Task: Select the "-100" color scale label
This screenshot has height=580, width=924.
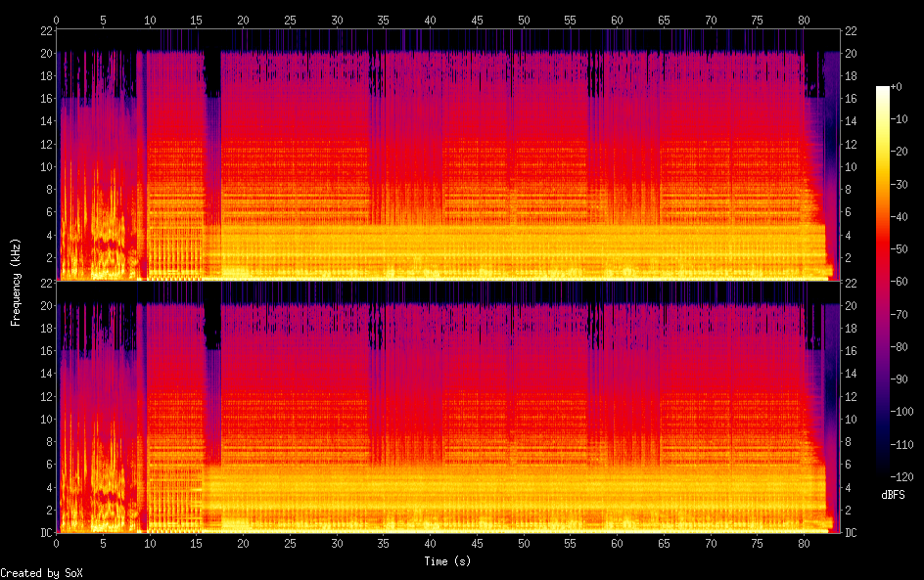Action: point(901,412)
